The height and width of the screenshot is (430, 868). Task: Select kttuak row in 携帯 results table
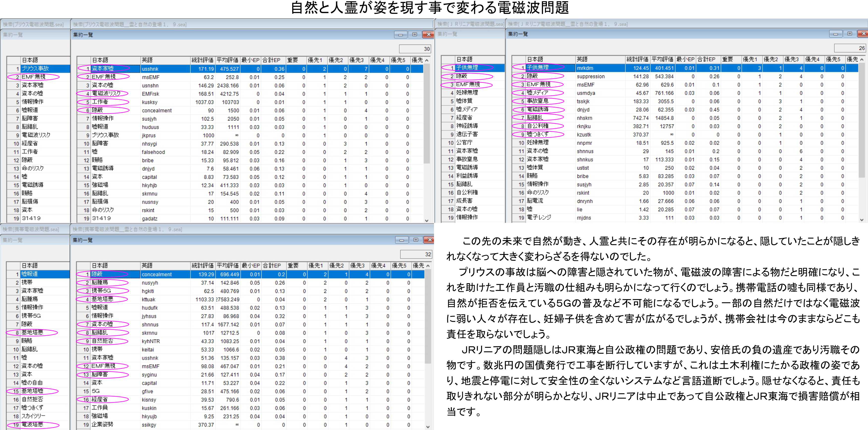[x=149, y=300]
